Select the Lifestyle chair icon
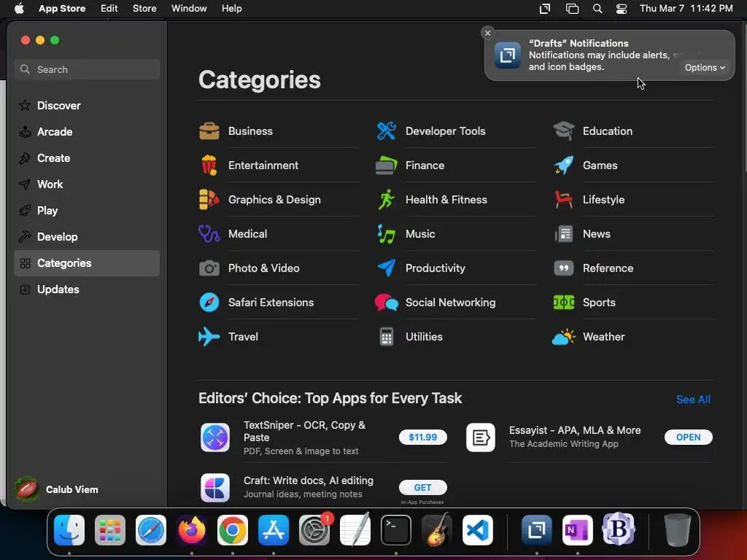The width and height of the screenshot is (747, 560). (x=564, y=200)
